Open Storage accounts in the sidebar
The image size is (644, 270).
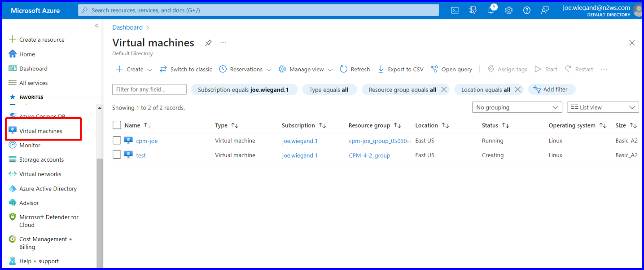click(36, 159)
